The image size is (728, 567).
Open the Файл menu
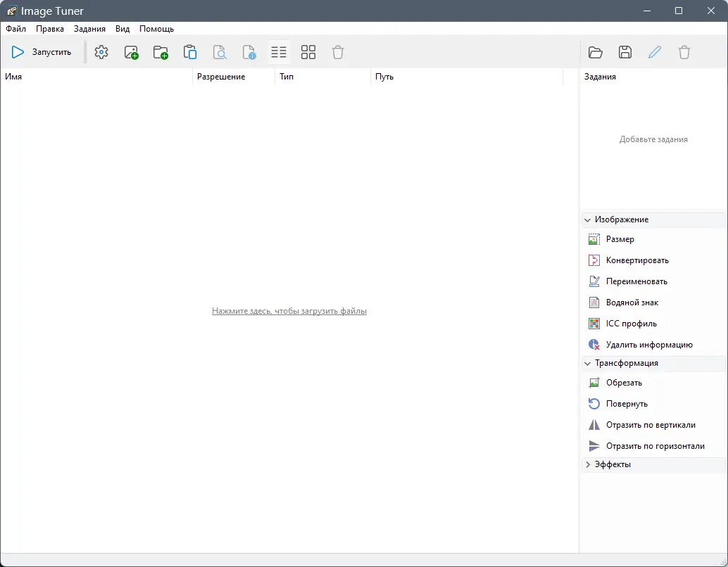pos(15,29)
